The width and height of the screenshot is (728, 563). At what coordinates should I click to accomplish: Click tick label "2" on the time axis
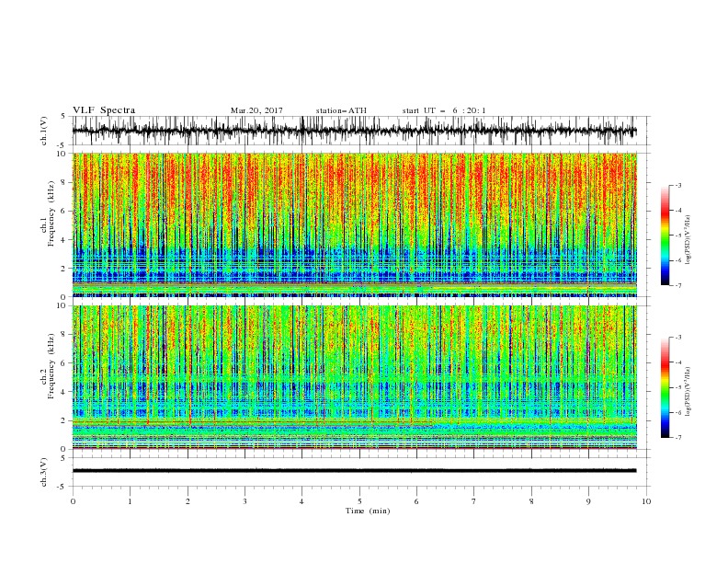pyautogui.click(x=188, y=501)
